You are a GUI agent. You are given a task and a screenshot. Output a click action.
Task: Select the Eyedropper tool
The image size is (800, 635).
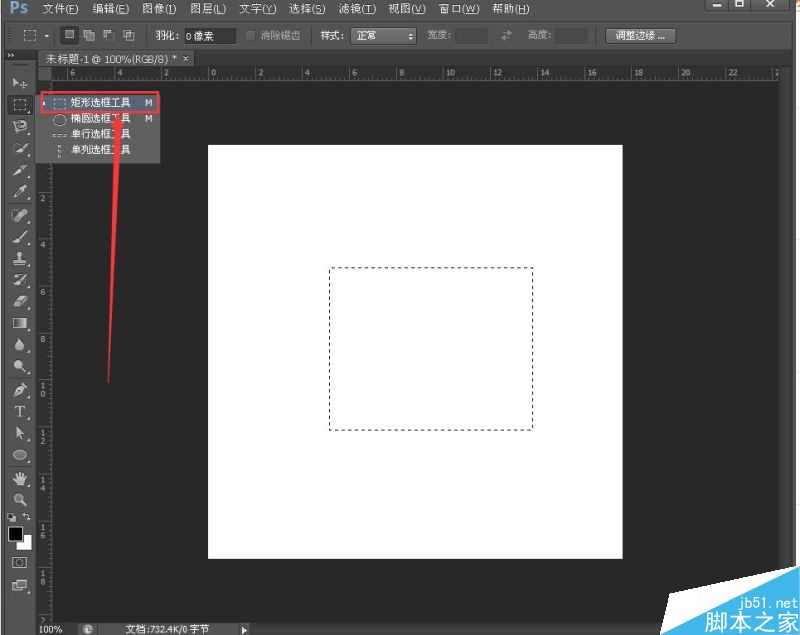coord(19,192)
